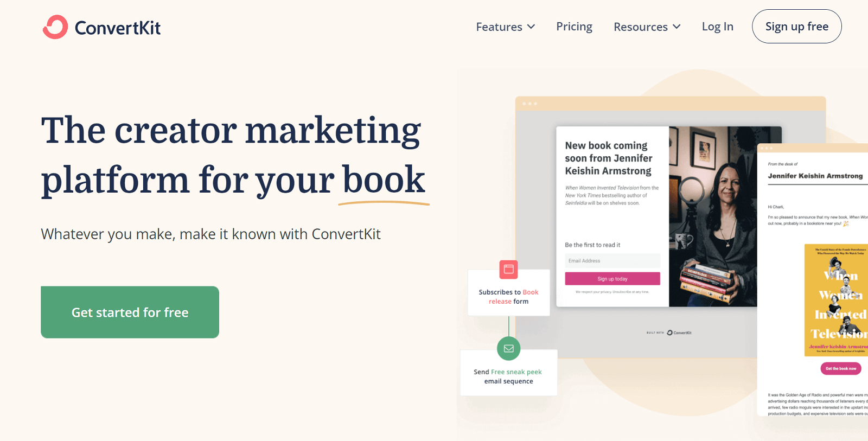Expand the Features dropdown chevron
868x441 pixels.
[531, 27]
